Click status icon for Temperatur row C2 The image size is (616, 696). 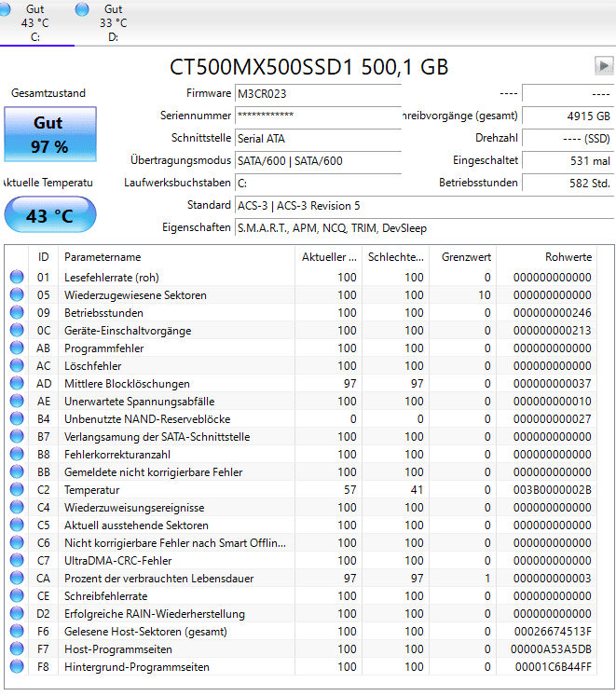17,489
